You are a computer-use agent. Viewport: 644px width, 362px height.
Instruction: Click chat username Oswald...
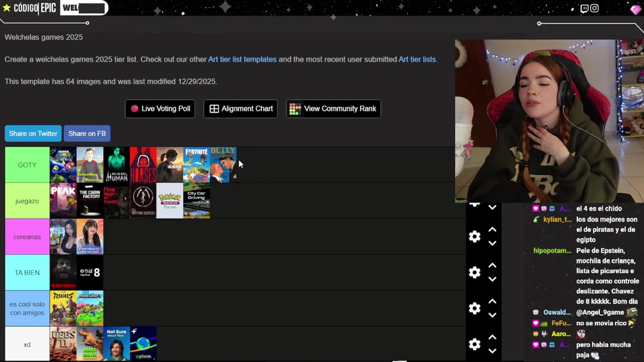(557, 312)
